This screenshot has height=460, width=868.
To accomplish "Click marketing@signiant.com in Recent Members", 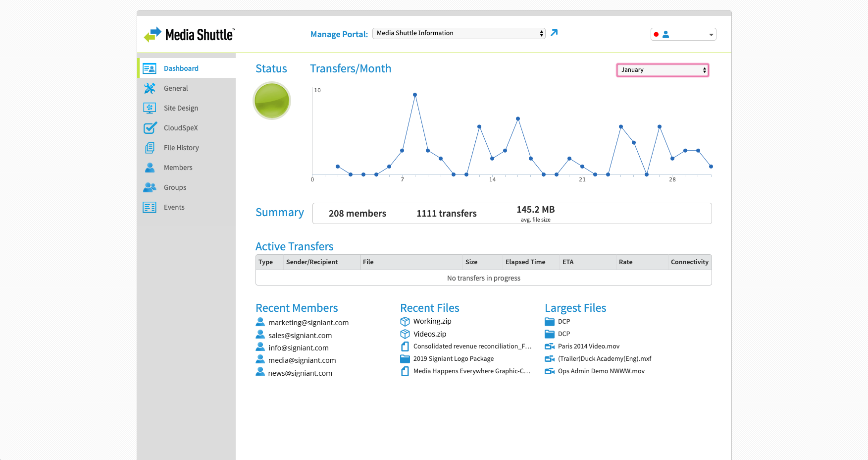I will (308, 322).
